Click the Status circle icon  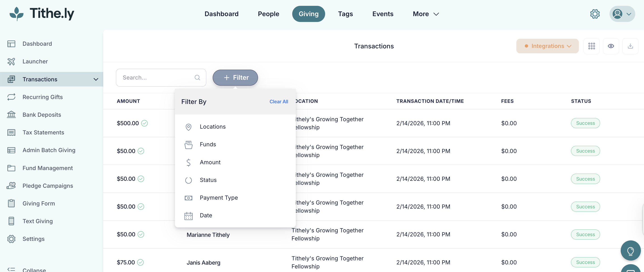coord(189,180)
